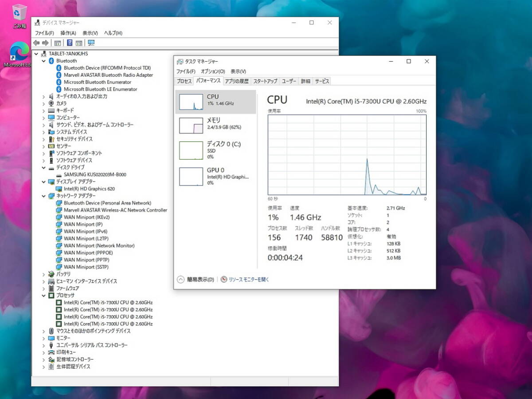Click the computer icon beside TABLET-7AN0KJHS

tap(43, 54)
